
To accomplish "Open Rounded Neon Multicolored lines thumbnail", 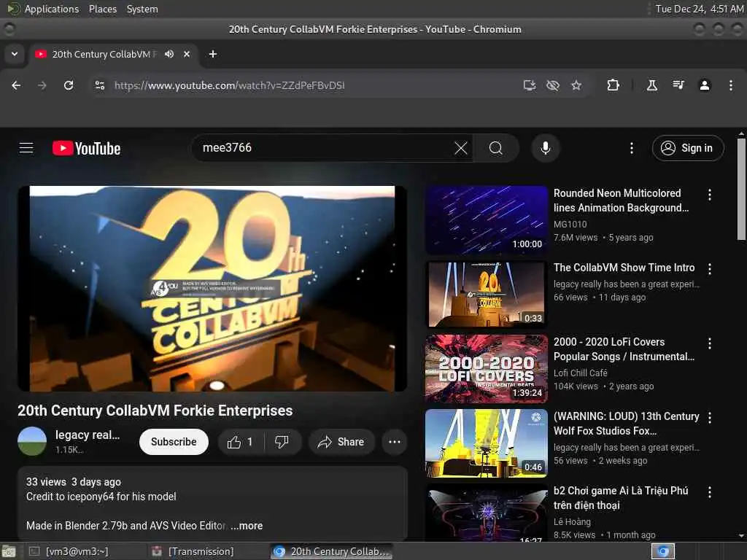I will click(x=487, y=219).
